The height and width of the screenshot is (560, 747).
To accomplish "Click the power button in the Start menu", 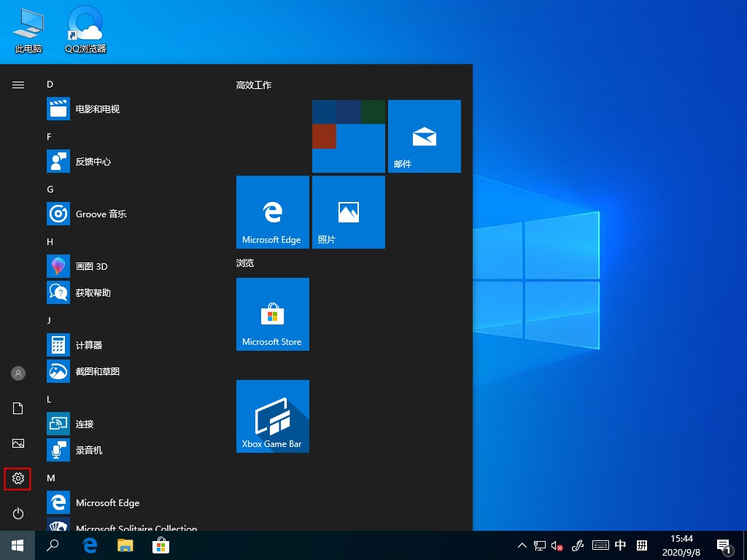I will tap(18, 513).
